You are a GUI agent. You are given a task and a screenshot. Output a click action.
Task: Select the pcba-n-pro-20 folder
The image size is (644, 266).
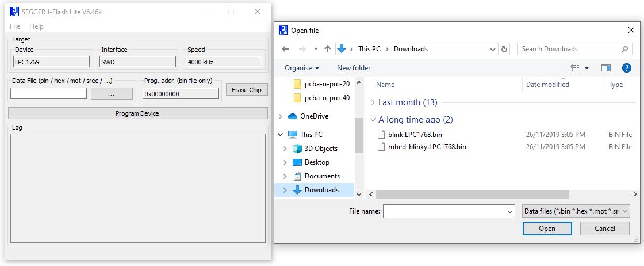point(322,84)
